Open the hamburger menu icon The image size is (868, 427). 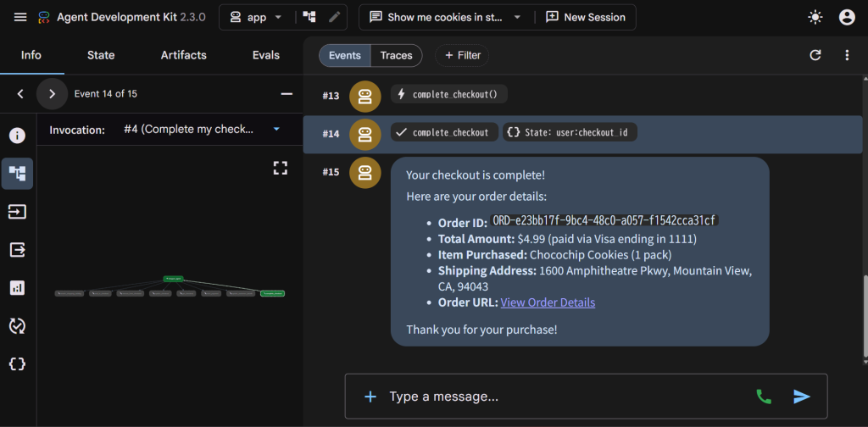pos(20,17)
